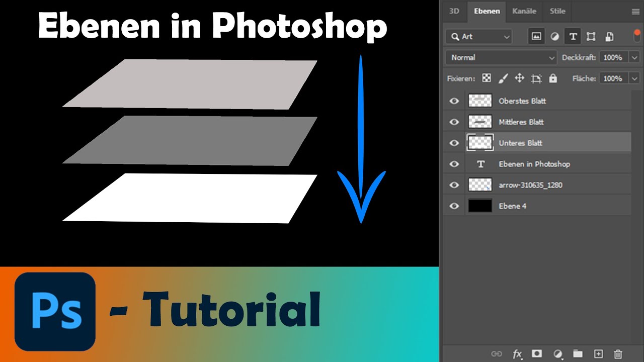Lock transparent pixels icon
644x362 pixels.
pyautogui.click(x=486, y=78)
